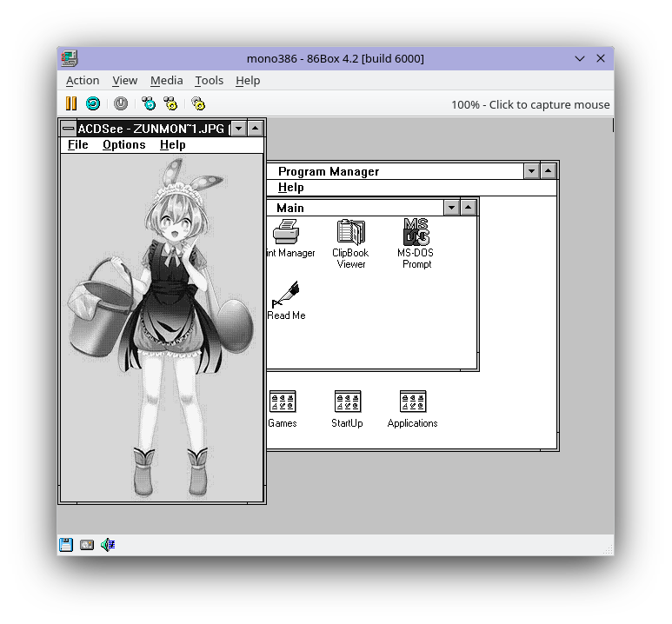
Task: Open the View menu in 86Box
Action: [x=124, y=81]
